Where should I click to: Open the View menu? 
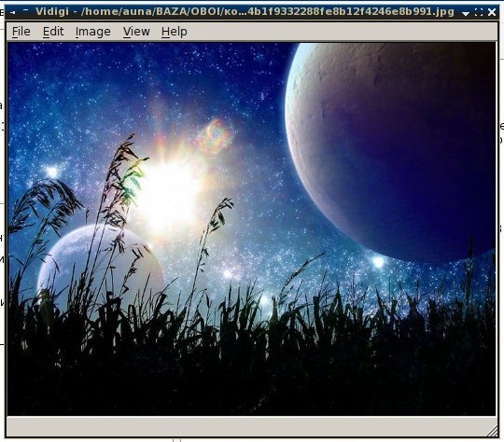click(x=136, y=32)
